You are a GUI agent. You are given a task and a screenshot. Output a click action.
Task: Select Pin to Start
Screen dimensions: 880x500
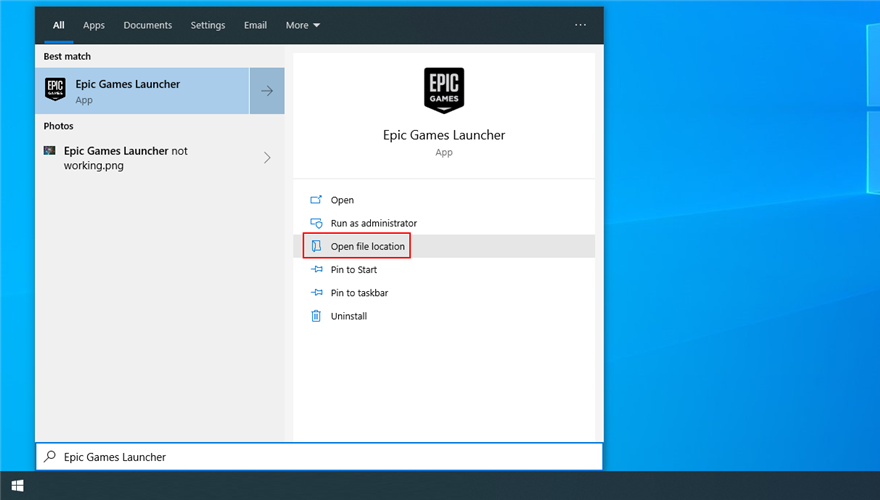click(443, 269)
